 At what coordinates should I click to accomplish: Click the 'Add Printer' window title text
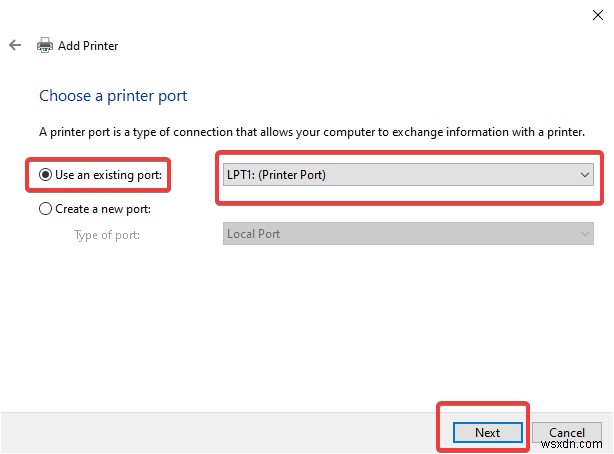(x=87, y=46)
